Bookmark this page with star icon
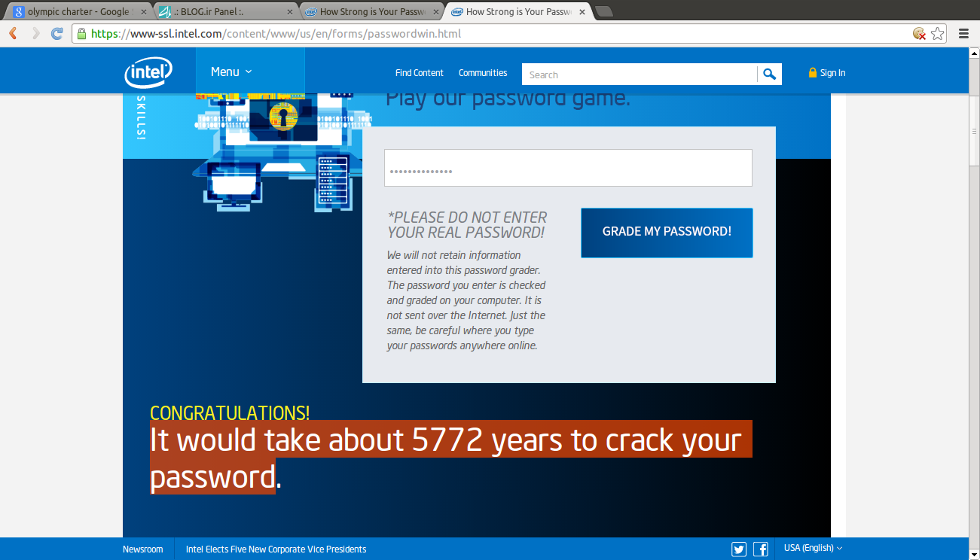The image size is (980, 560). pos(937,33)
